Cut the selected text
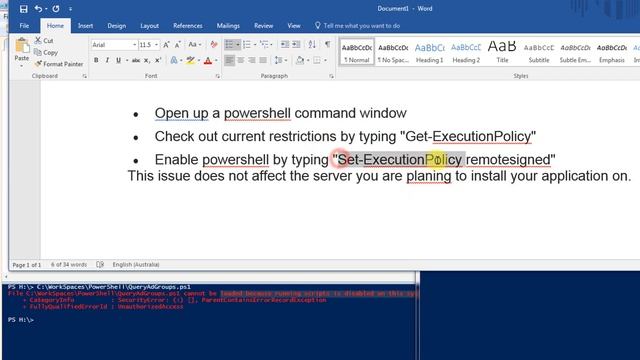This screenshot has height=360, width=640. [44, 40]
